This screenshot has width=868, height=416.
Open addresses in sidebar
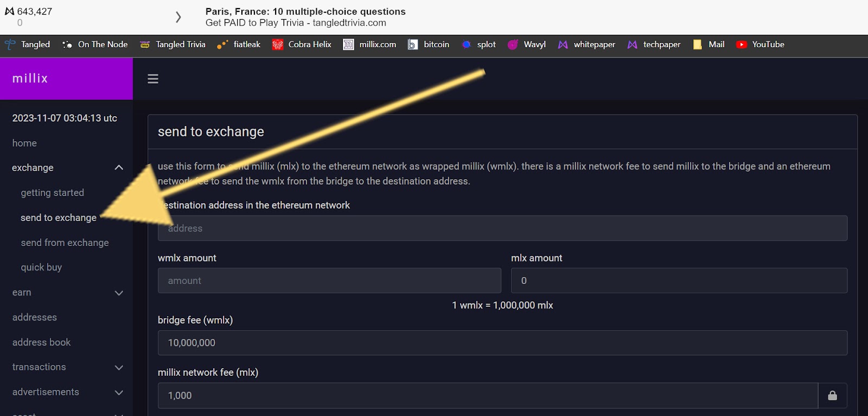34,317
